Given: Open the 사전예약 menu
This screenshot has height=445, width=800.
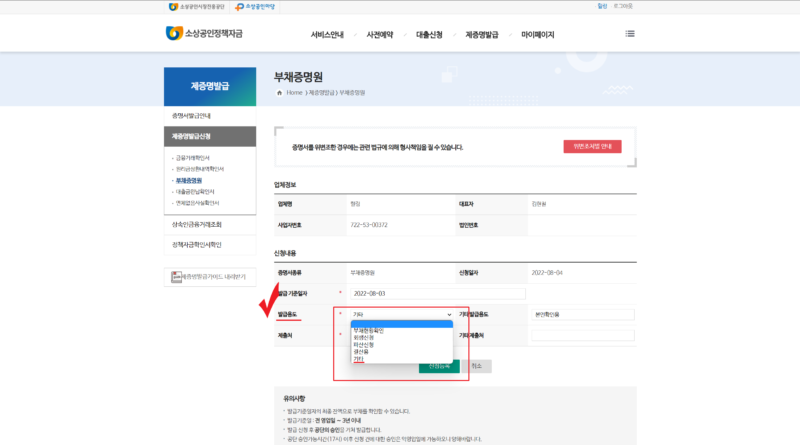Looking at the screenshot, I should coord(380,35).
